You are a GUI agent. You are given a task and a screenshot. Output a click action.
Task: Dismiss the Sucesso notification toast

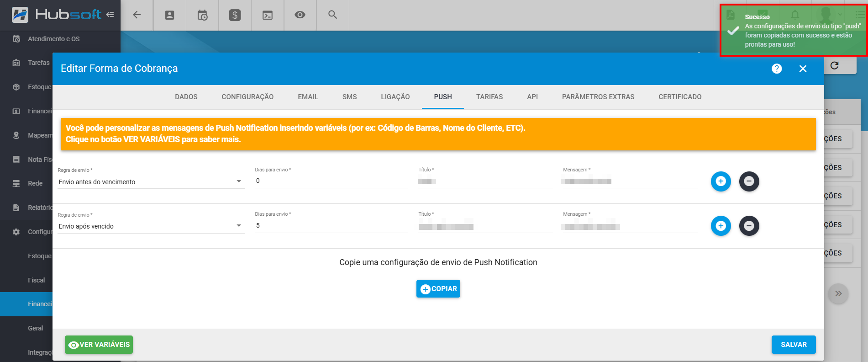point(793,30)
